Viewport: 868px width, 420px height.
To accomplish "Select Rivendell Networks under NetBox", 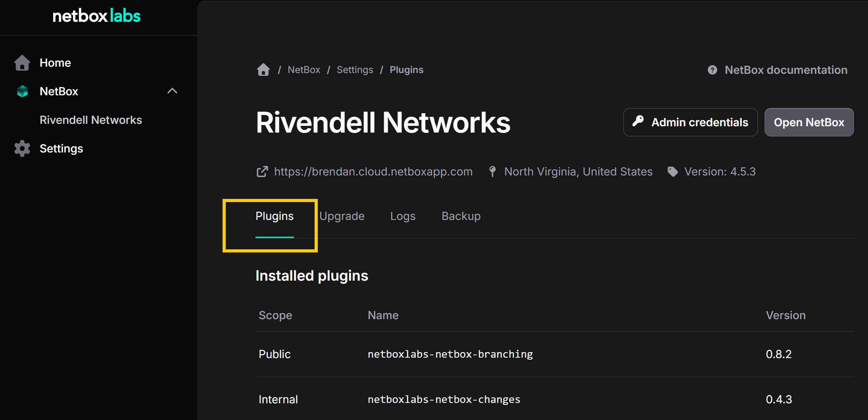I will tap(90, 120).
